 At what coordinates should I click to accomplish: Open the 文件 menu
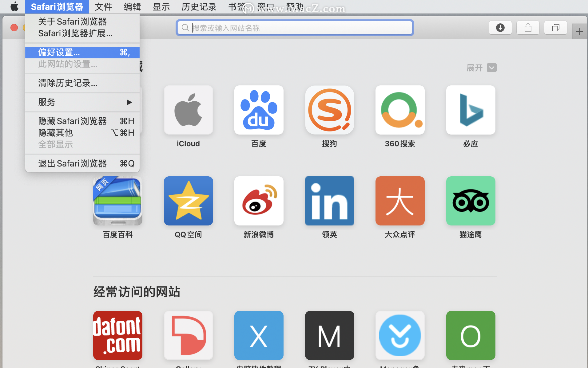coord(103,6)
